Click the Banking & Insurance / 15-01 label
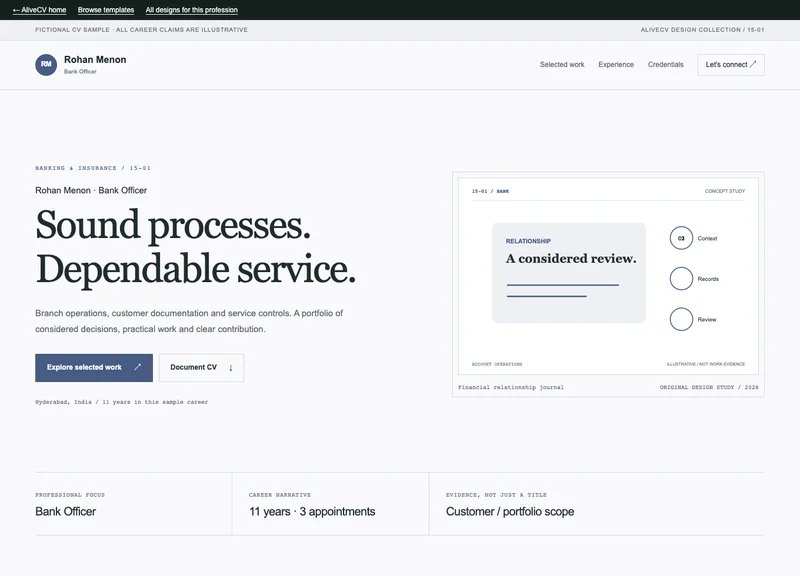 pyautogui.click(x=93, y=168)
